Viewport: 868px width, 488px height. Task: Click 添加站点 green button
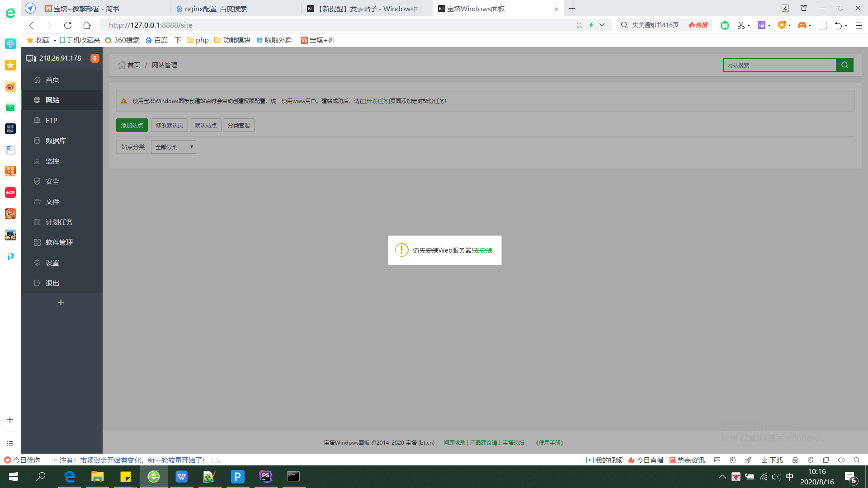click(x=132, y=125)
